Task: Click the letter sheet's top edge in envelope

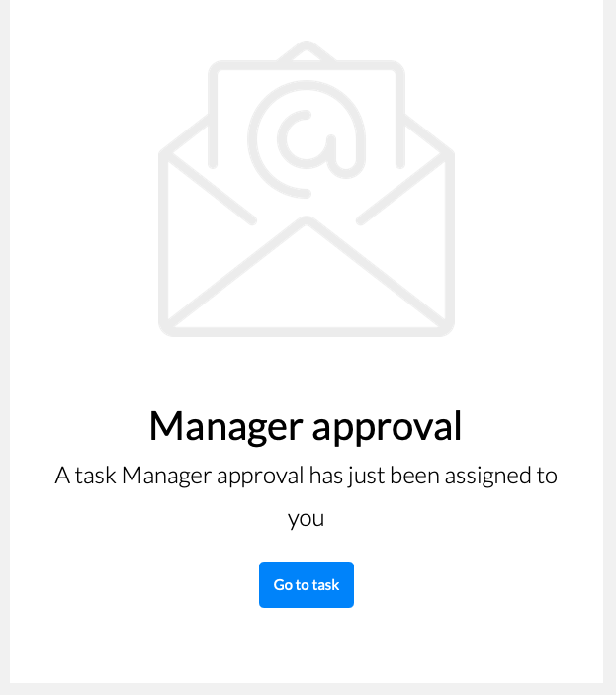Action: coord(307,65)
